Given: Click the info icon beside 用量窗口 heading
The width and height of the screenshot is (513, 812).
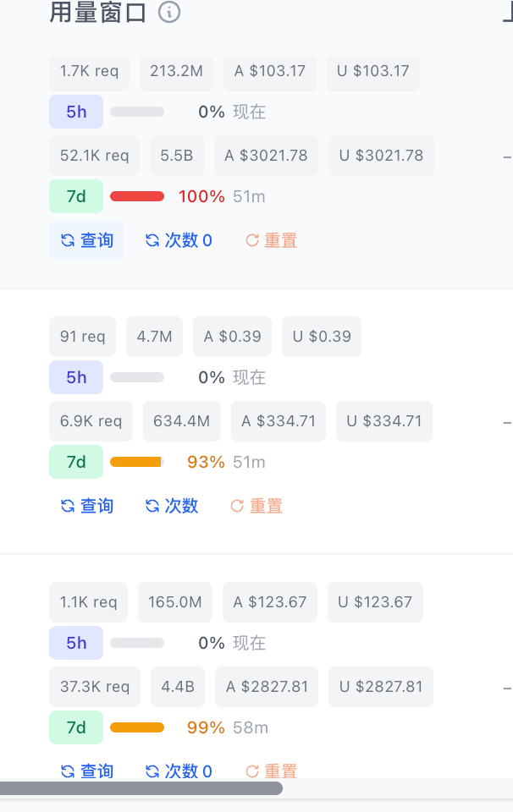Looking at the screenshot, I should point(169,12).
